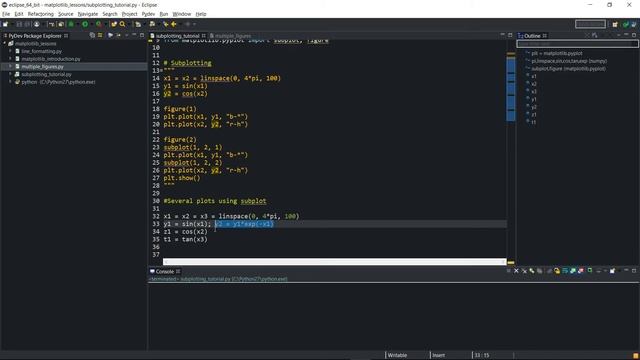
Task: Toggle Scroll Lock in the Console toolbar
Action: coord(557,271)
